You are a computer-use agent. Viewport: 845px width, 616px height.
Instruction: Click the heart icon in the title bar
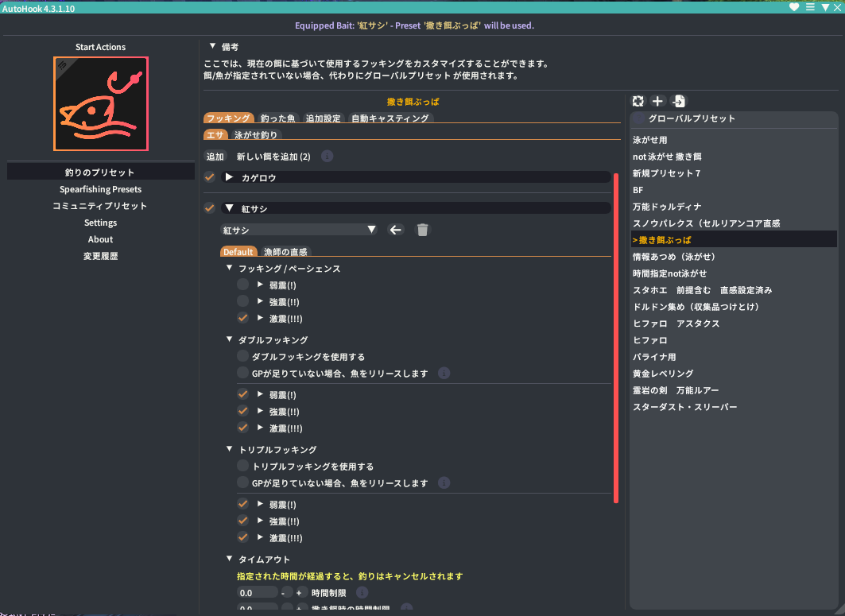[x=795, y=7]
